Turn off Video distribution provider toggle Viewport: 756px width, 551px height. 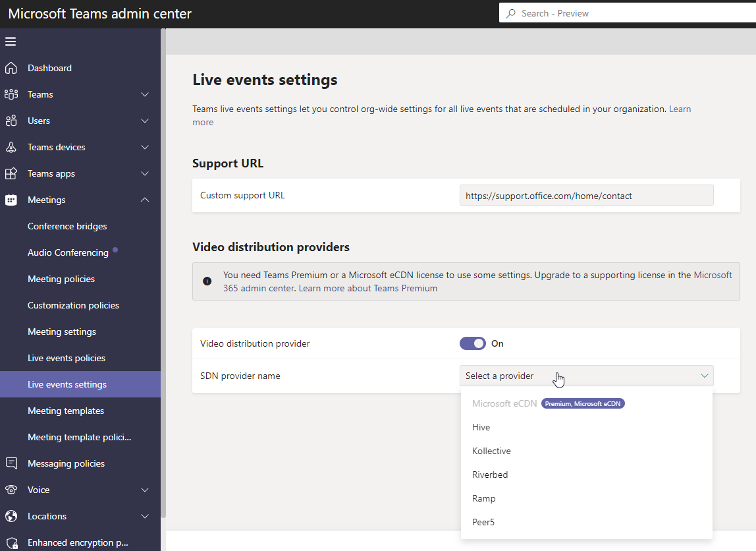tap(473, 343)
